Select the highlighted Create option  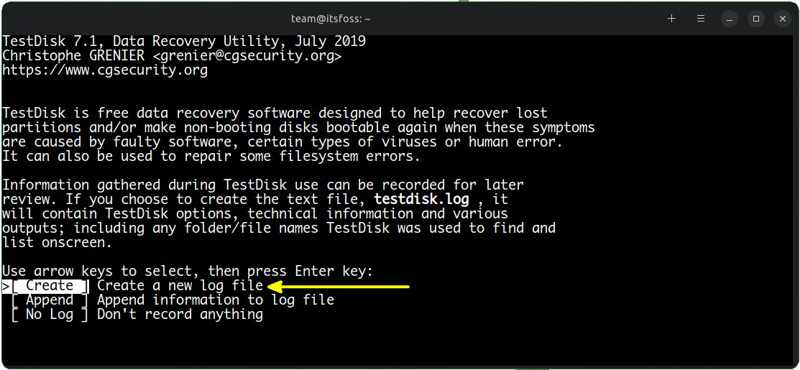tap(49, 286)
